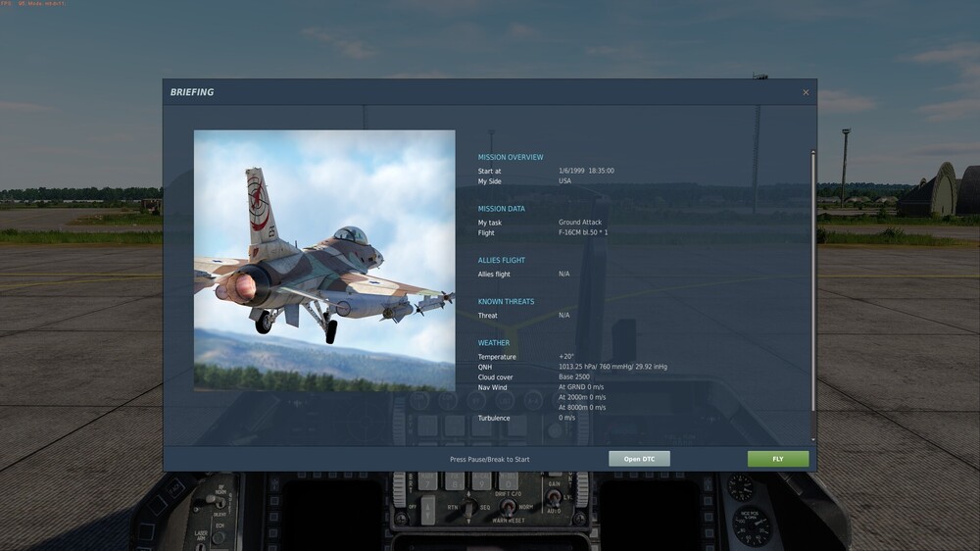Viewport: 980px width, 551px height.
Task: Click the ICP up/down rocker switch
Action: 428,510
